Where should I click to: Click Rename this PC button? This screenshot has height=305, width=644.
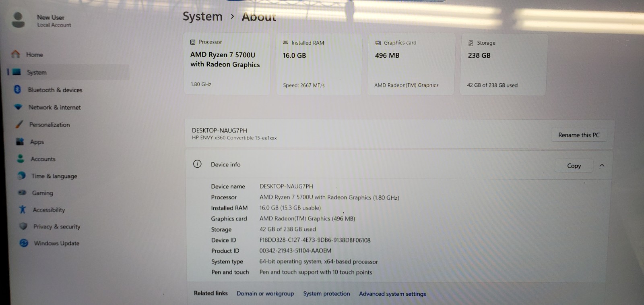(579, 135)
